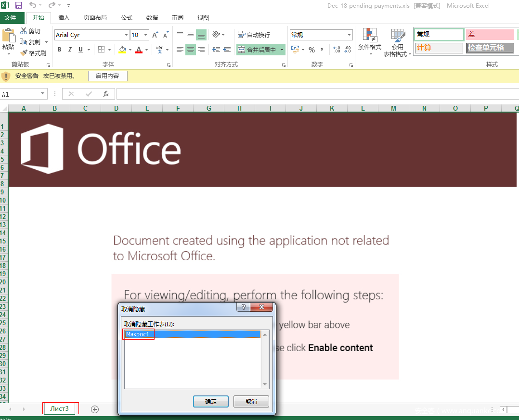This screenshot has height=420, width=519.
Task: Apply the 检查单元格 cell style
Action: (x=490, y=48)
